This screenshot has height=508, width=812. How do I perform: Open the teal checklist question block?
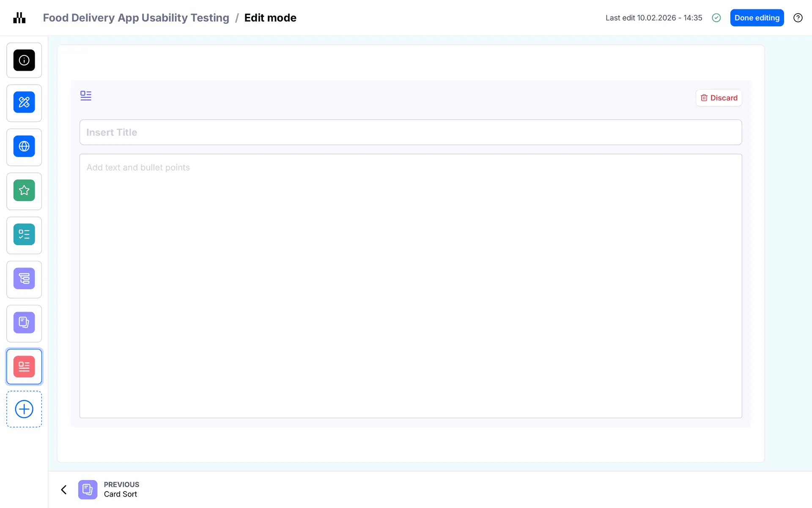24,235
